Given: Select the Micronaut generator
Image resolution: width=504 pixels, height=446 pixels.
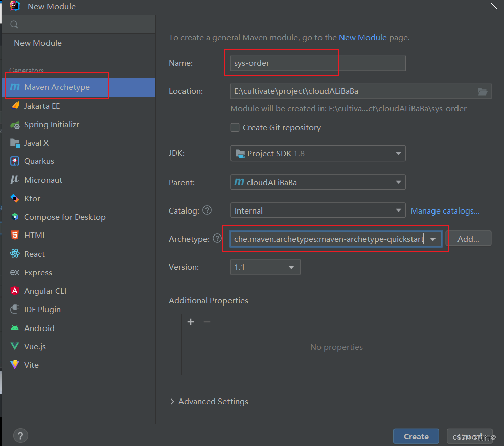Looking at the screenshot, I should (79, 180).
